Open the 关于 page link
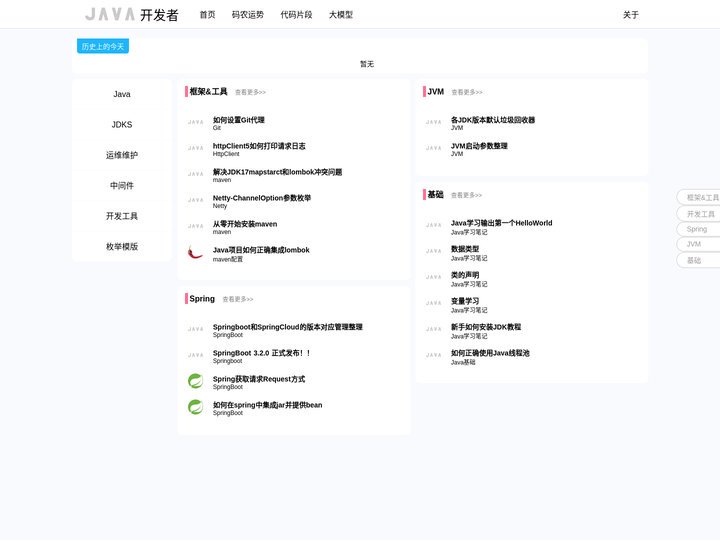Viewport: 720px width, 540px height. point(630,15)
